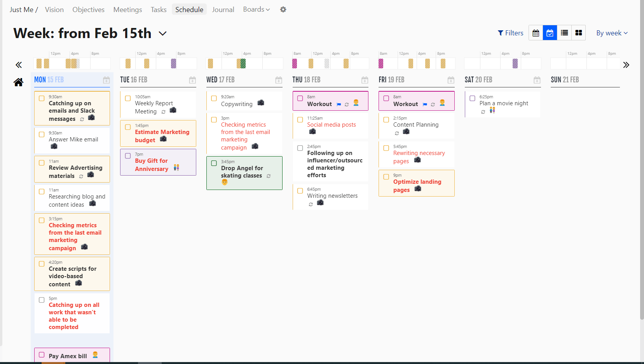Click the recurrence icon on Friday's Workout task
The image size is (644, 364).
click(433, 104)
